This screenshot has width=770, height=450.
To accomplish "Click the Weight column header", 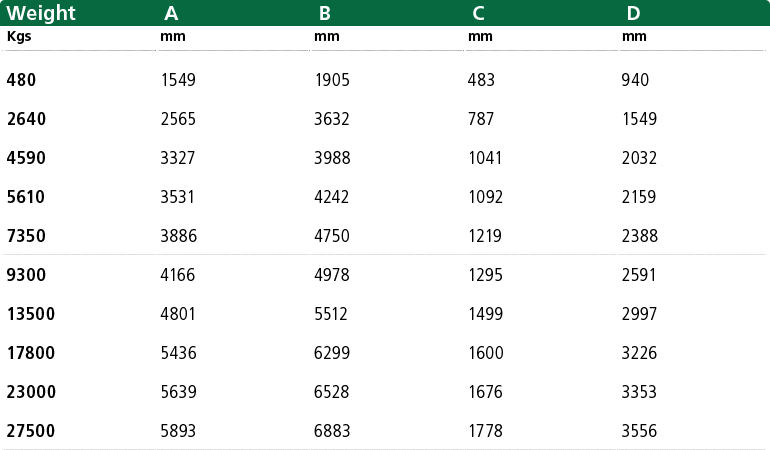I will pos(41,13).
